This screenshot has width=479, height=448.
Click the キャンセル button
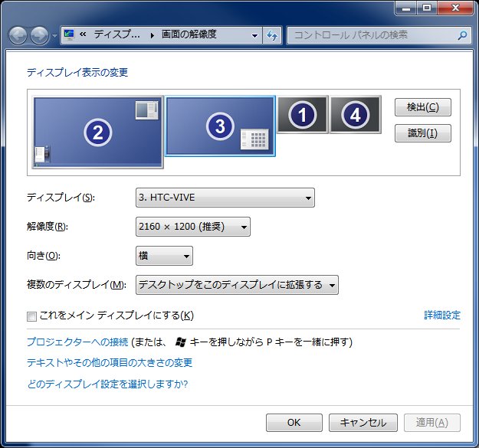[x=363, y=423]
